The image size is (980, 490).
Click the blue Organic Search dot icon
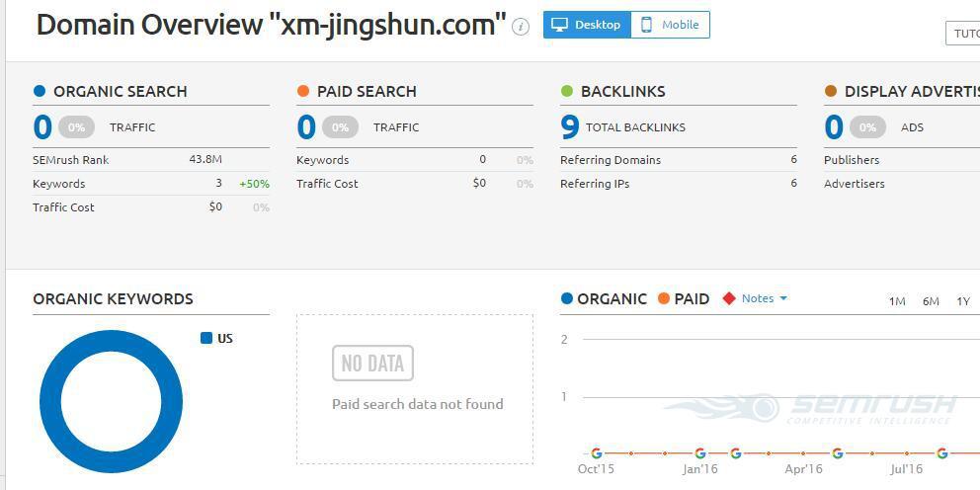(40, 91)
